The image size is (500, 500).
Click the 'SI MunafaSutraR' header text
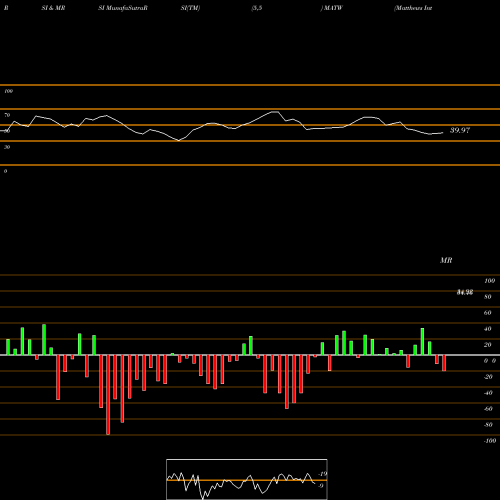[123, 8]
